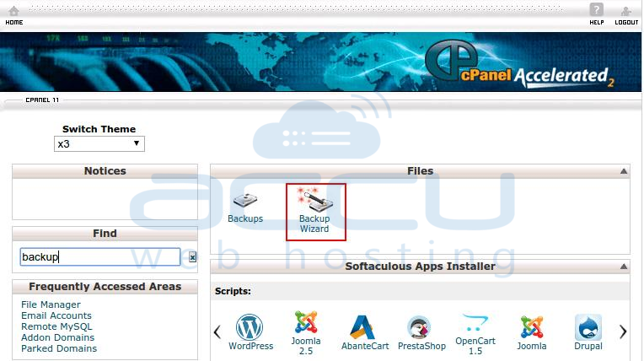Click the Notices panel header
The image size is (644, 361).
pyautogui.click(x=105, y=171)
